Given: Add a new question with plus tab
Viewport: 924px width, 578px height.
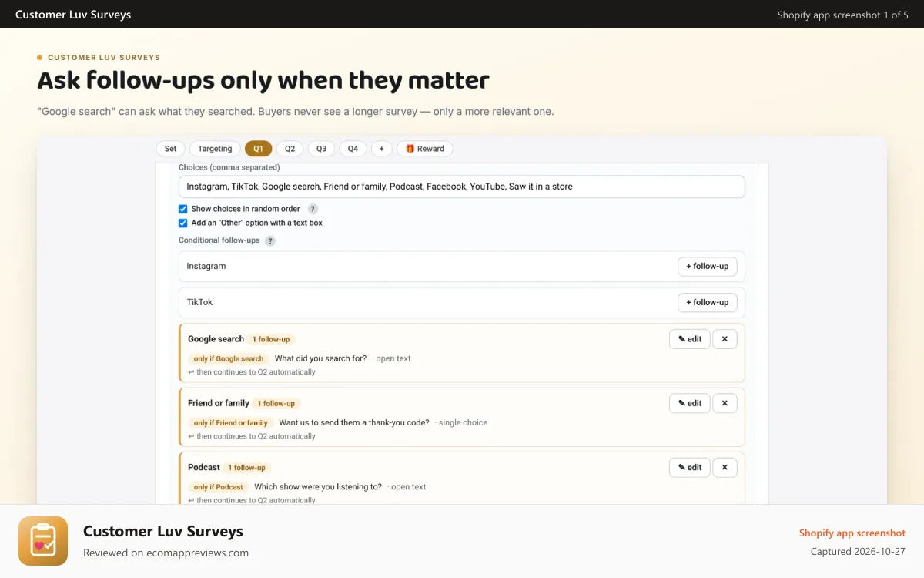Looking at the screenshot, I should (x=381, y=149).
